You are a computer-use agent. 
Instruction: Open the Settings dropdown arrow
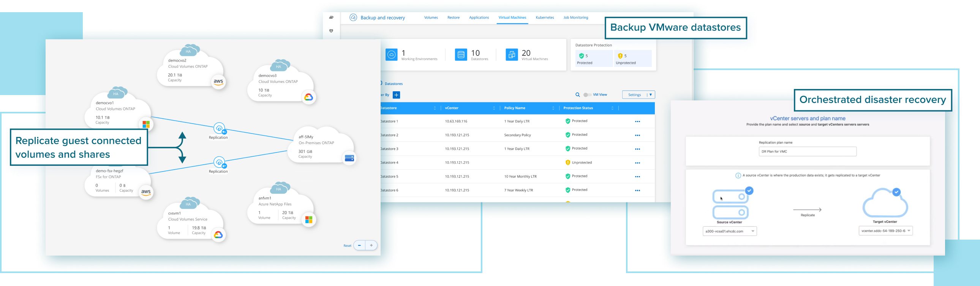point(650,95)
